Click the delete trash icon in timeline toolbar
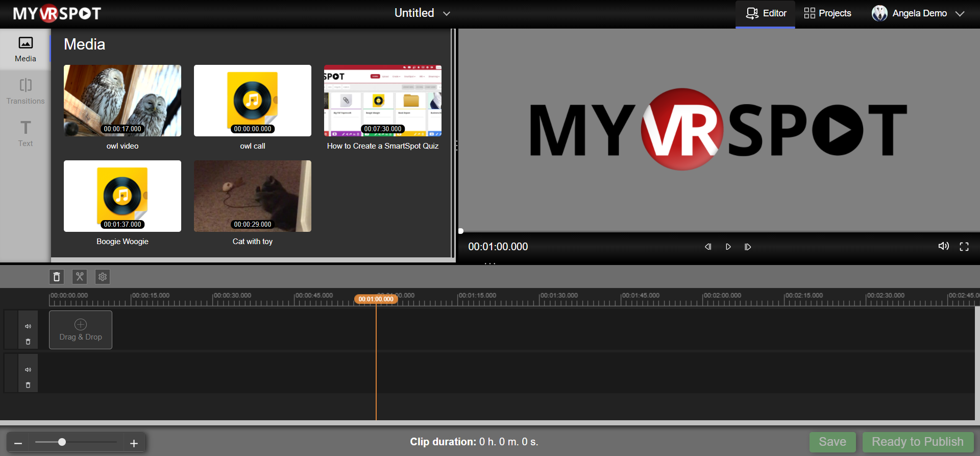Viewport: 980px width, 456px height. [x=57, y=277]
